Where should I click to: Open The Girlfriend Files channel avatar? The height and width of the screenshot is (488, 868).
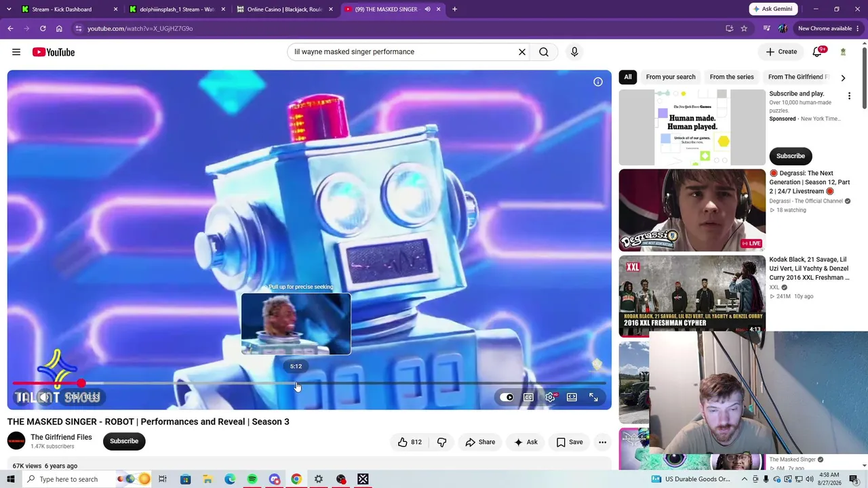pyautogui.click(x=16, y=441)
